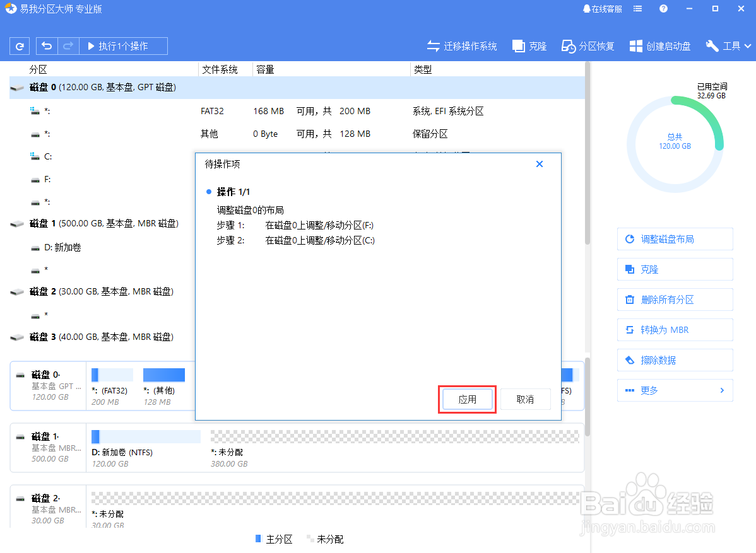Screen dimensions: 756x553
Task: Select the 磁盘 1 card in disk map
Action: point(48,448)
